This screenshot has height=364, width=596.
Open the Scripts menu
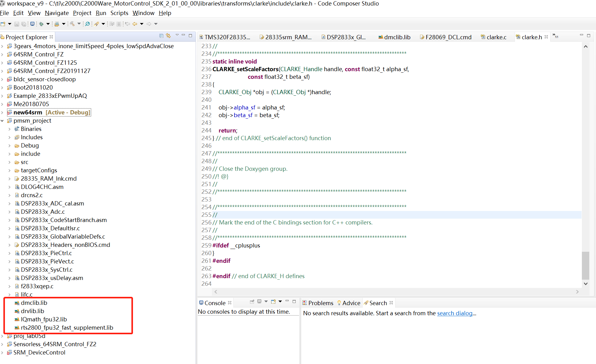tap(119, 13)
